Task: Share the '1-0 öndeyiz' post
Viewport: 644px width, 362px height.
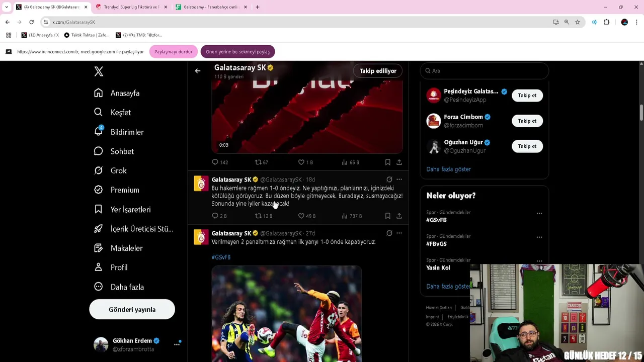Action: click(399, 216)
